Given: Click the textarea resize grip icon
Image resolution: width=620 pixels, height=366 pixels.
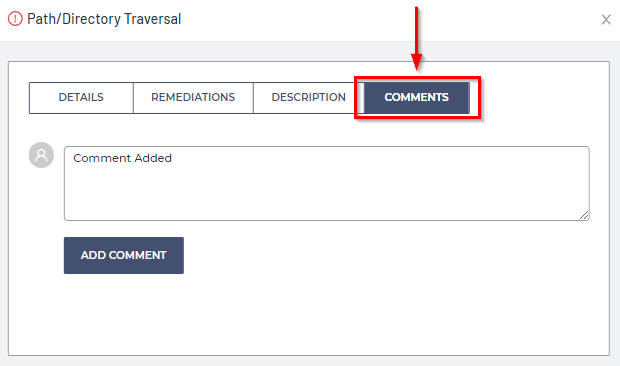Looking at the screenshot, I should [584, 215].
